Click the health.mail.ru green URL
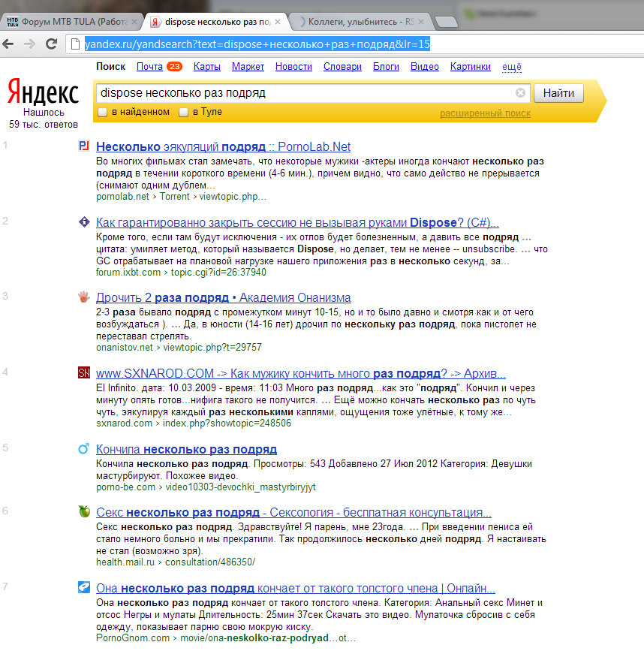 (176, 562)
